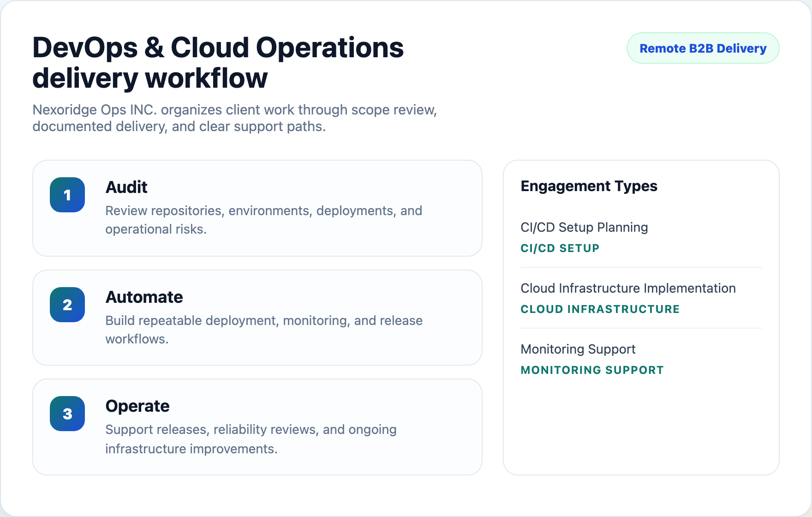Select the Audit step heading
The image size is (812, 517).
click(x=126, y=187)
